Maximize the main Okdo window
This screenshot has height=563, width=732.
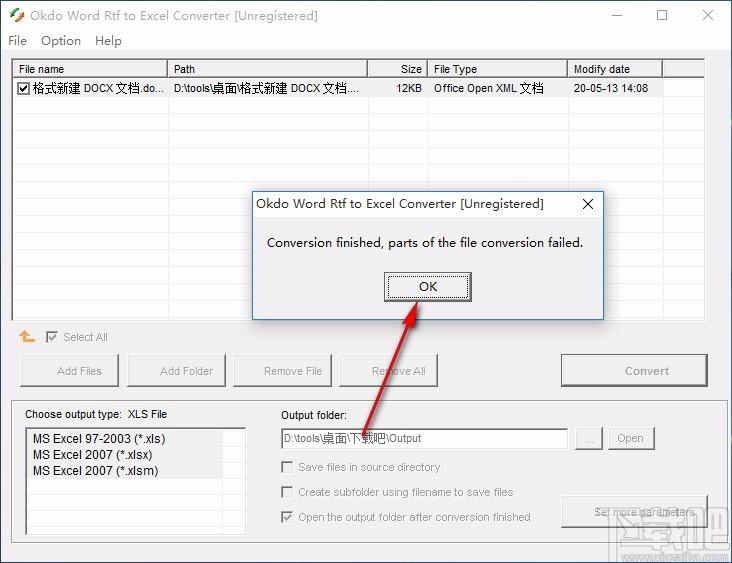[662, 15]
